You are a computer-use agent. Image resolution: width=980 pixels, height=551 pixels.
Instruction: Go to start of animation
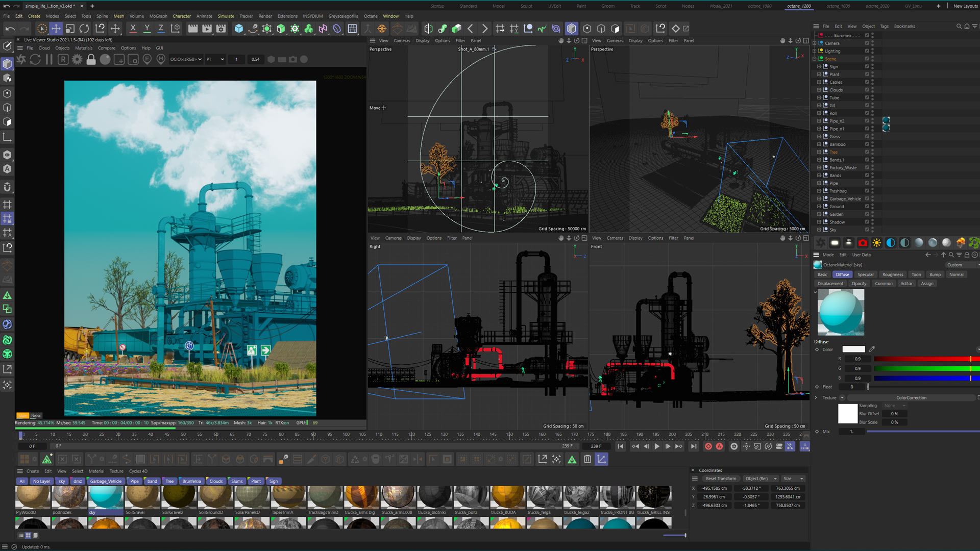point(620,446)
